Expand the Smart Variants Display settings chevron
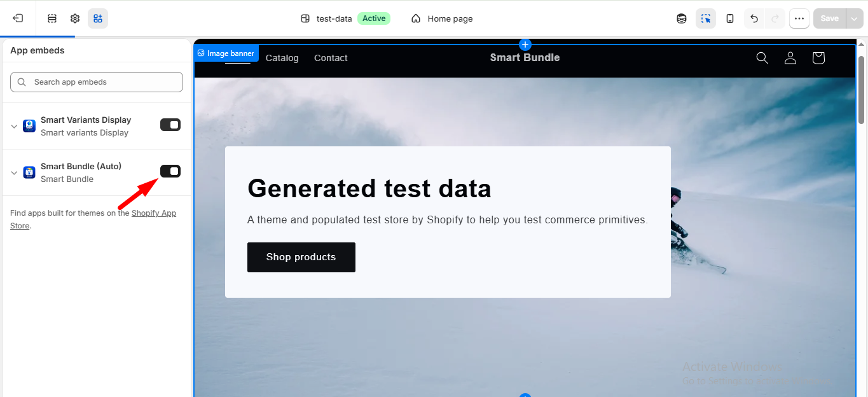The width and height of the screenshot is (868, 397). 14,126
